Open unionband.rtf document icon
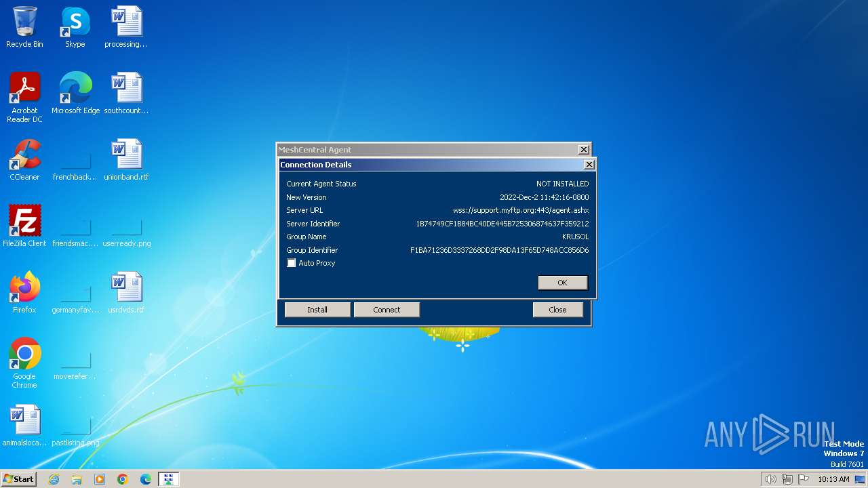This screenshot has height=488, width=868. coord(126,159)
